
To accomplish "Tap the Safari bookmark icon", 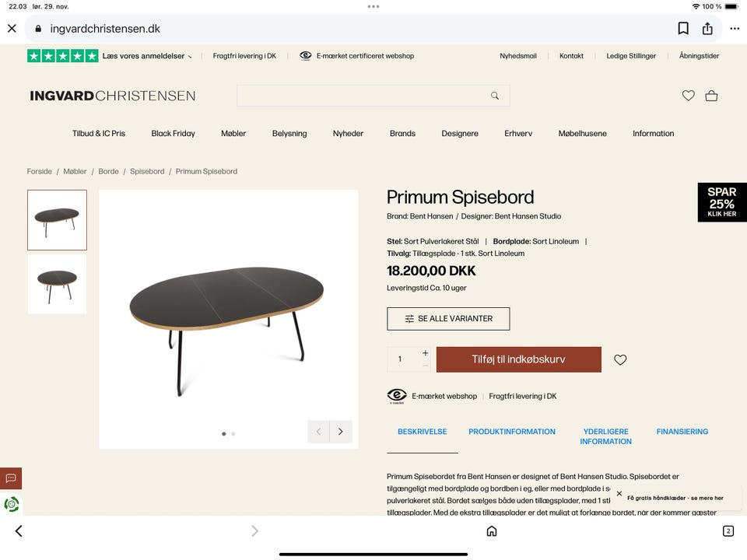I will [683, 29].
